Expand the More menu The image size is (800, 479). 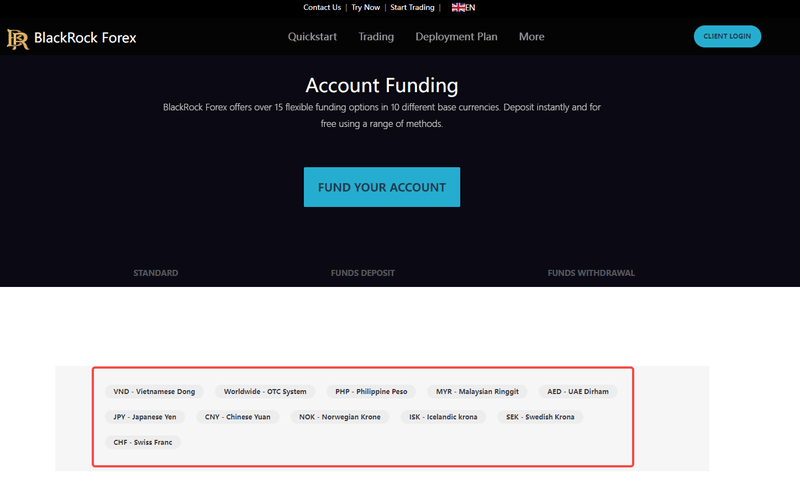[x=532, y=37]
